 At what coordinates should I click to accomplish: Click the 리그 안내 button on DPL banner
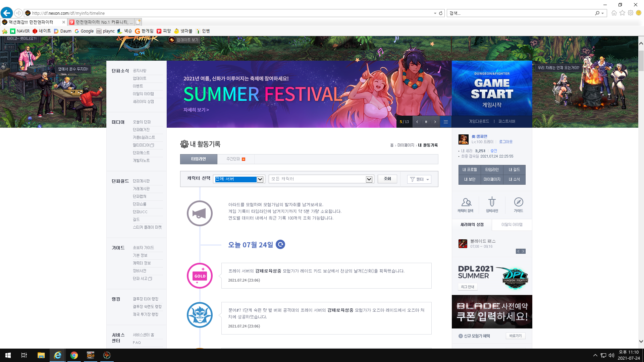tap(467, 287)
